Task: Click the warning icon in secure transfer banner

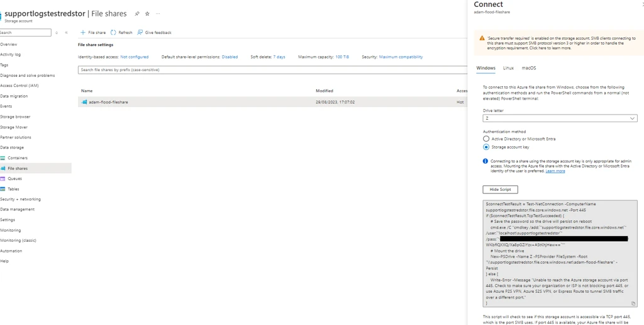Action: point(482,38)
